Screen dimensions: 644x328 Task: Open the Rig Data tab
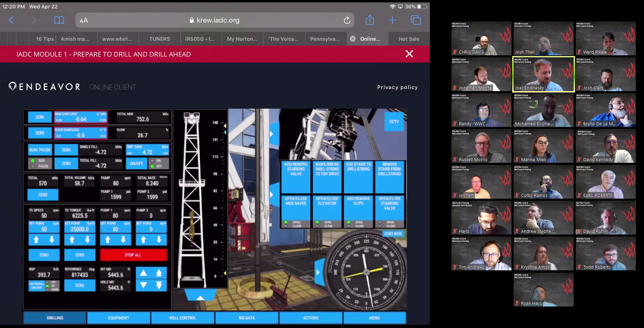click(247, 318)
